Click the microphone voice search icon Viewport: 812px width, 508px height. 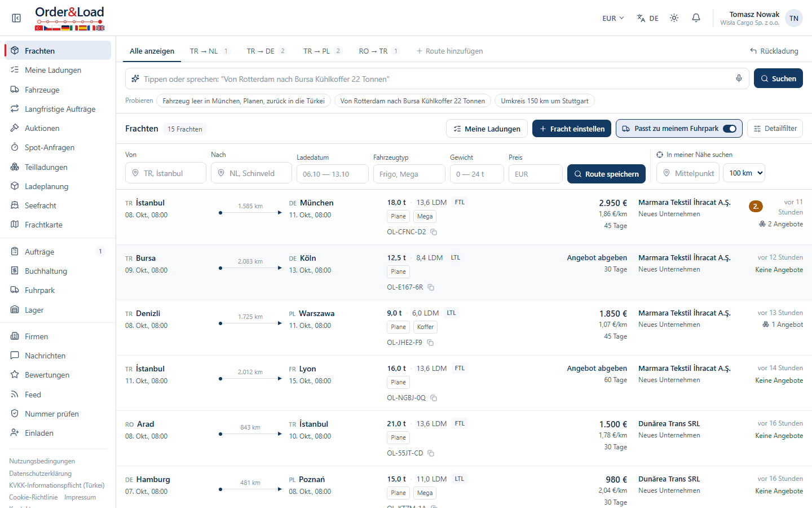[739, 78]
